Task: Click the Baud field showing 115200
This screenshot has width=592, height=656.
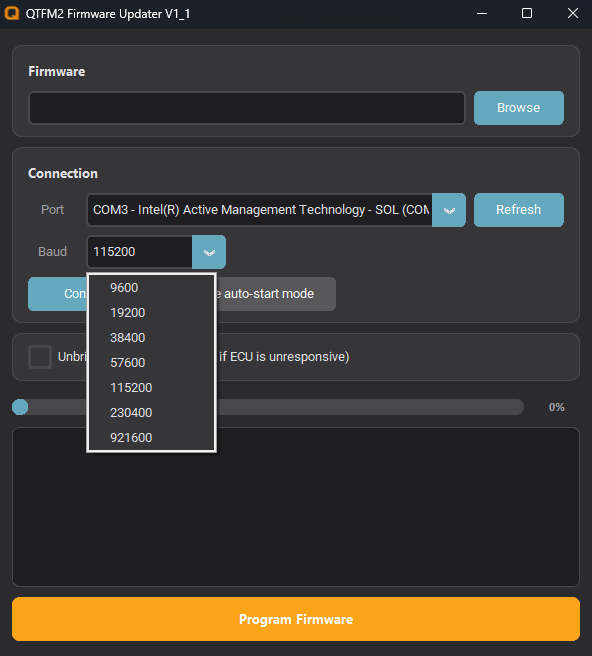Action: click(139, 252)
